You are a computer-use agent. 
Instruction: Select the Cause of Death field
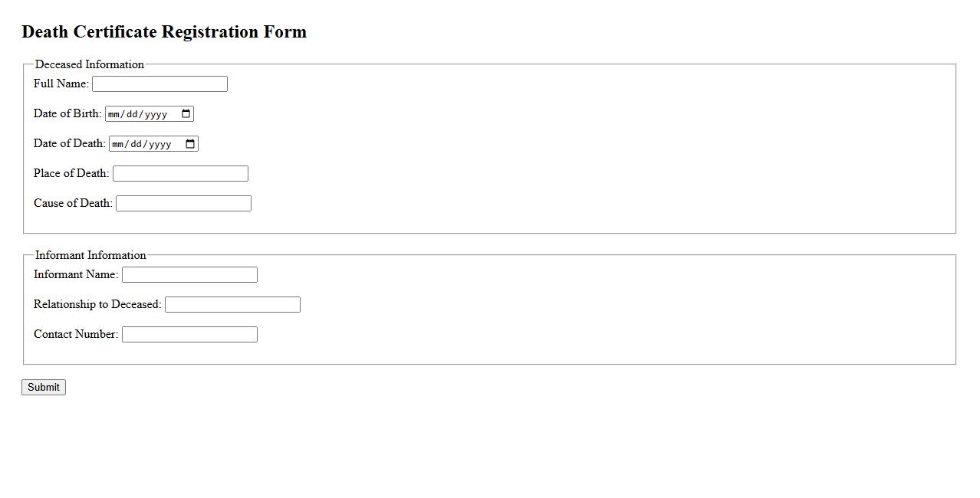pyautogui.click(x=183, y=204)
